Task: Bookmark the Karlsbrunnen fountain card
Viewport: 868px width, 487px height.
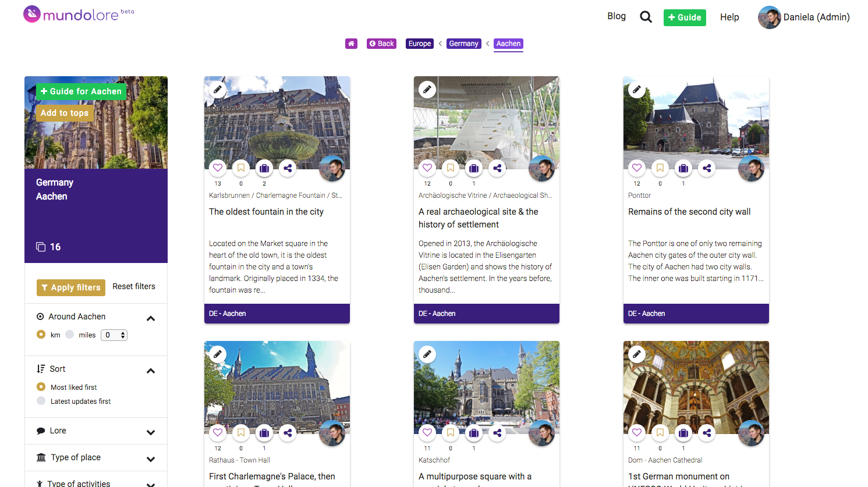Action: [x=241, y=168]
